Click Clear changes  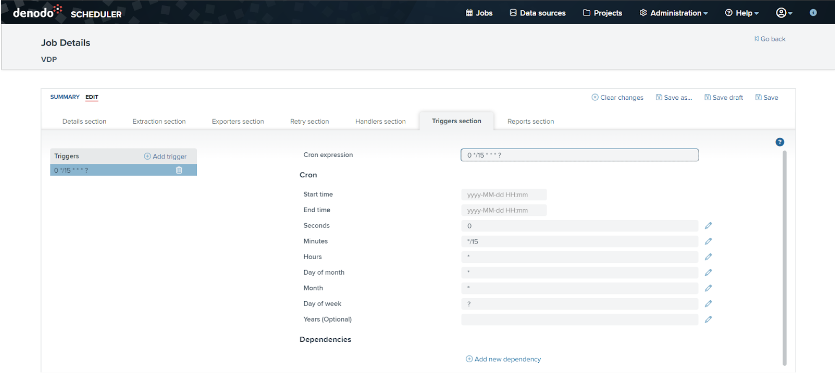tap(617, 97)
